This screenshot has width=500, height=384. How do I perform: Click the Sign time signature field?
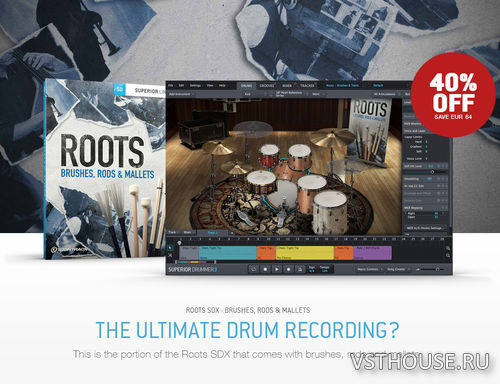point(312,269)
